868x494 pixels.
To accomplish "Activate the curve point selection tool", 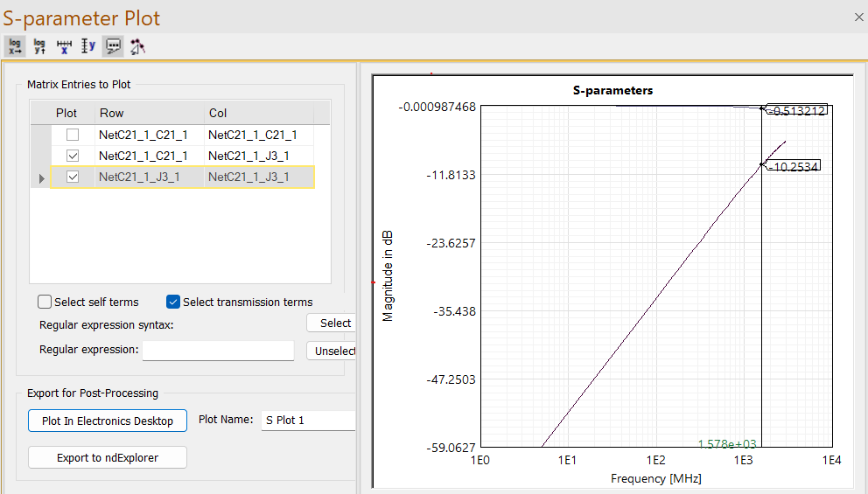I will [137, 46].
